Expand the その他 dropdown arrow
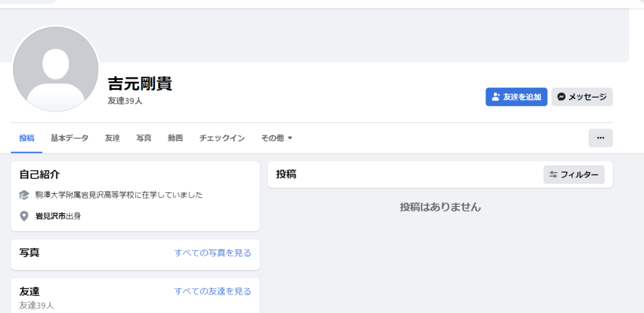Screen dimensions: 644x313 pyautogui.click(x=289, y=138)
